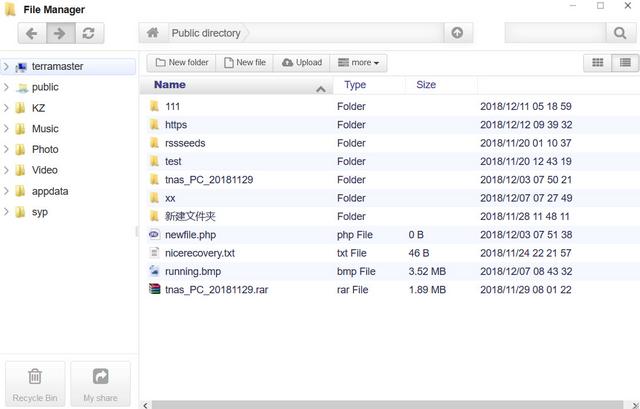Sort by the Size column header
The image size is (640, 409).
pos(441,85)
